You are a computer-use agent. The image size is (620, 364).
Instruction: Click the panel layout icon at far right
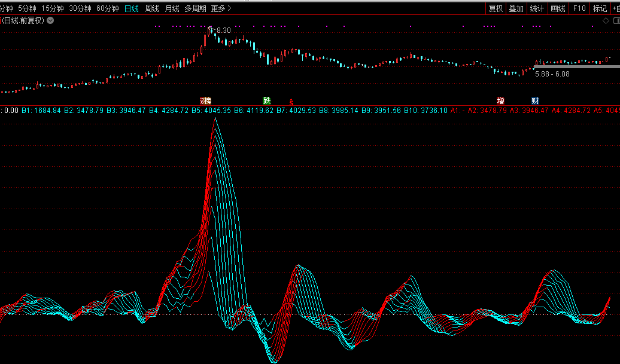tap(615, 21)
